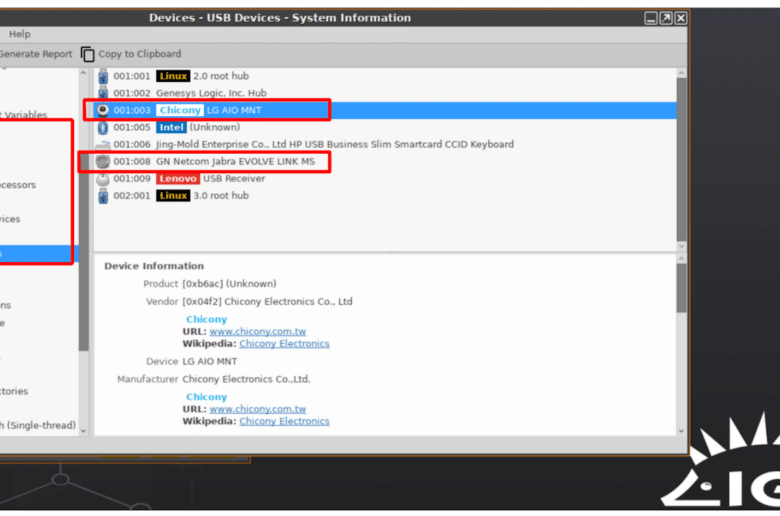Select GN Netcom Jabra EVOLVE LINK MS row
This screenshot has width=780, height=516.
tap(385, 161)
